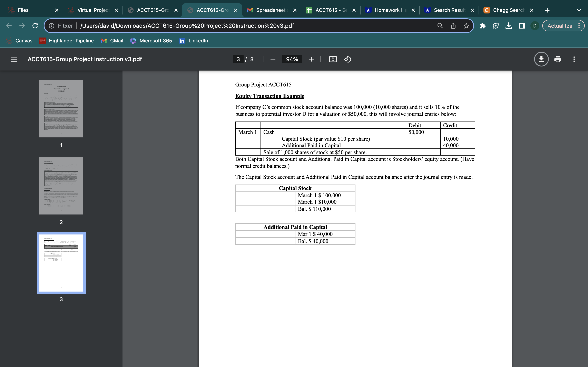The image size is (588, 367).
Task: Toggle the PDF sidebar hamburger menu
Action: (14, 59)
